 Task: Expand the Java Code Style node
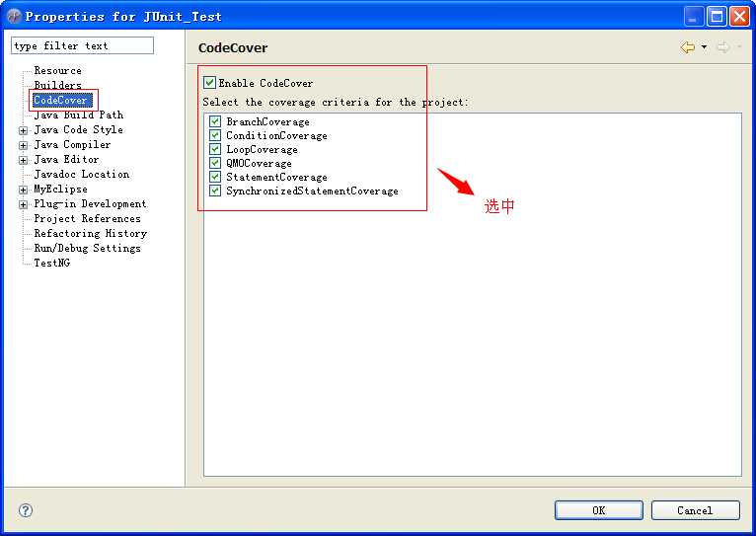(23, 130)
